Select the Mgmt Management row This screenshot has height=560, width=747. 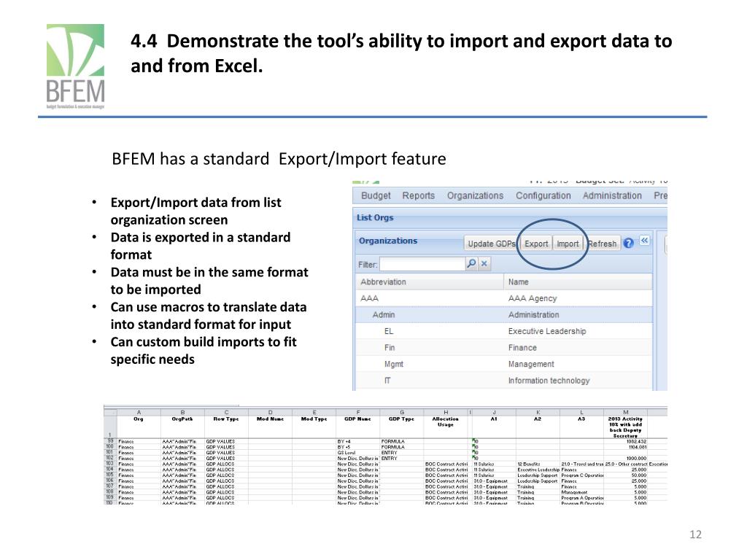503,365
